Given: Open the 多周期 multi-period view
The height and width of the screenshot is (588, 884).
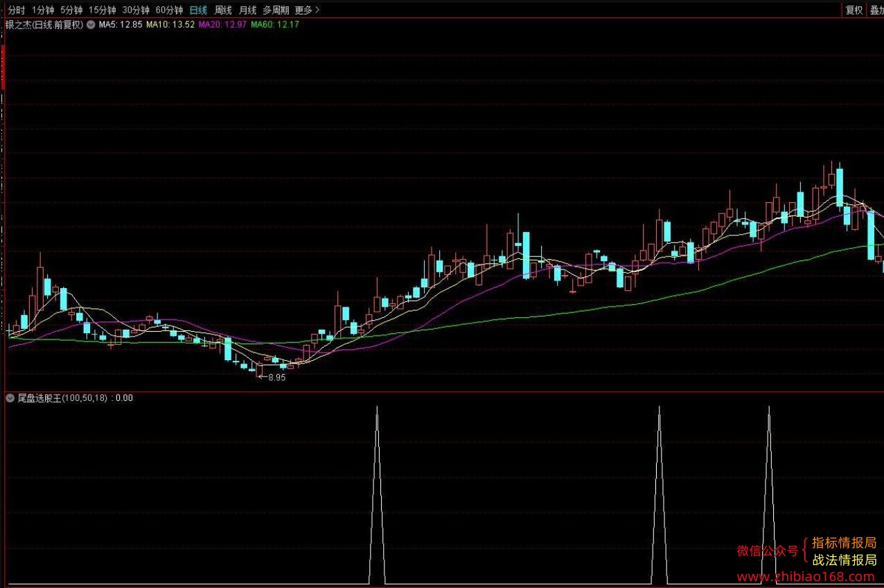Looking at the screenshot, I should (276, 10).
